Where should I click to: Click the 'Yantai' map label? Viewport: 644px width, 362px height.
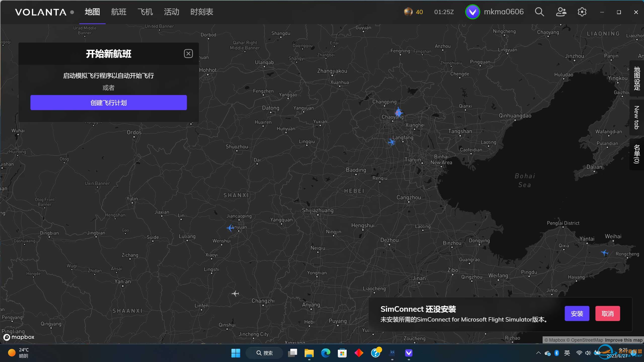587,239
